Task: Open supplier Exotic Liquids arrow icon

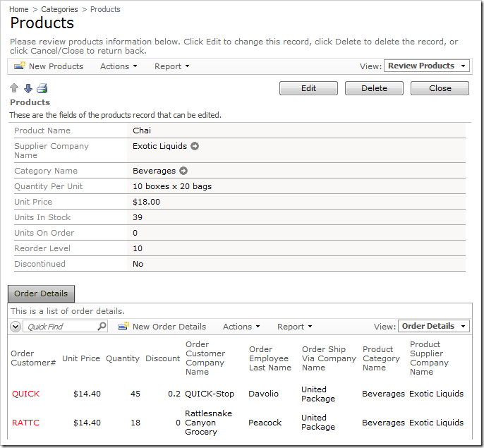Action: click(x=195, y=146)
